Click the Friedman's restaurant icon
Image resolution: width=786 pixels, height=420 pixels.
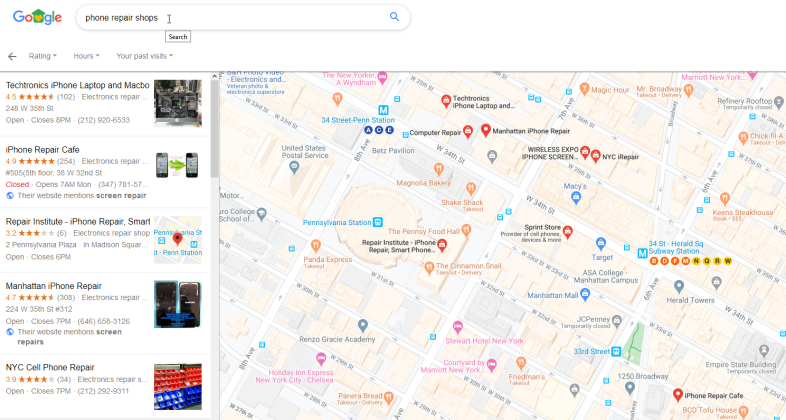click(521, 362)
